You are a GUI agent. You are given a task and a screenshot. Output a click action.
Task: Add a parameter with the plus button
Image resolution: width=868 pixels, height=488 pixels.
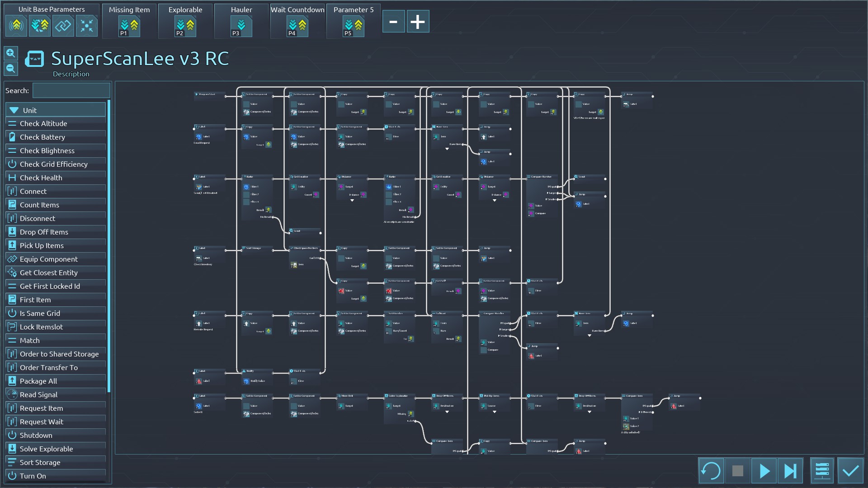(418, 22)
